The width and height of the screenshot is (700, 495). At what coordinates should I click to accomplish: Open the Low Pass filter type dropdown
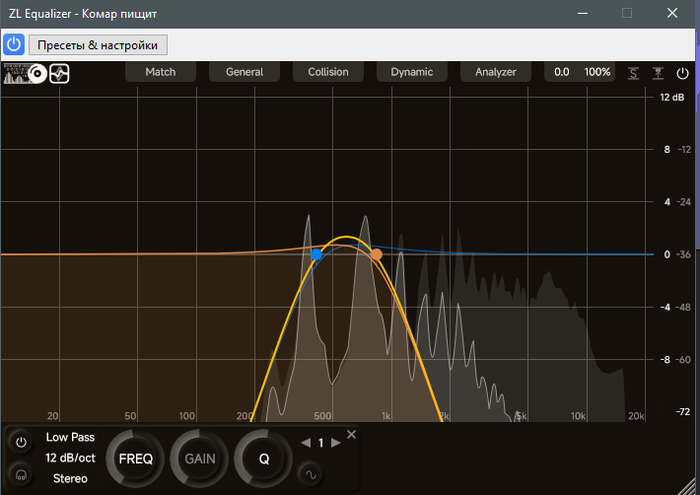(70, 437)
